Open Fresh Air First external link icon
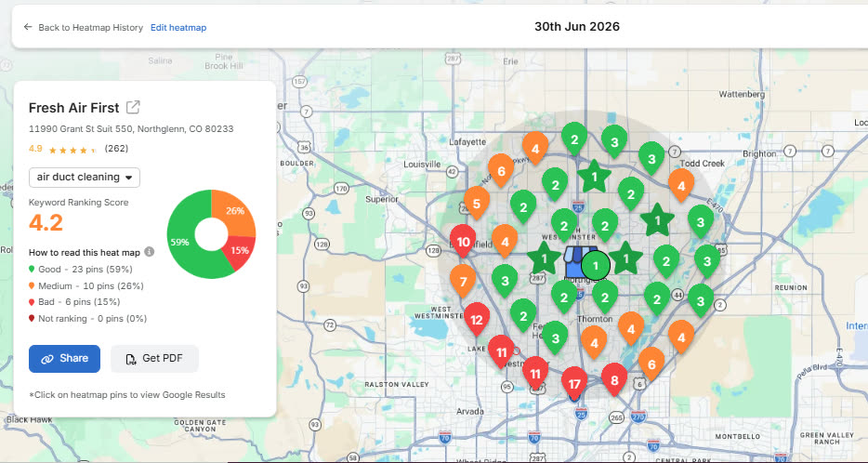This screenshot has width=868, height=463. (133, 107)
